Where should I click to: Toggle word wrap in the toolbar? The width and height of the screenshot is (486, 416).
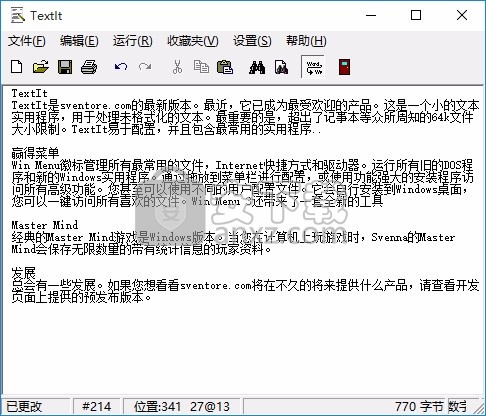click(314, 67)
